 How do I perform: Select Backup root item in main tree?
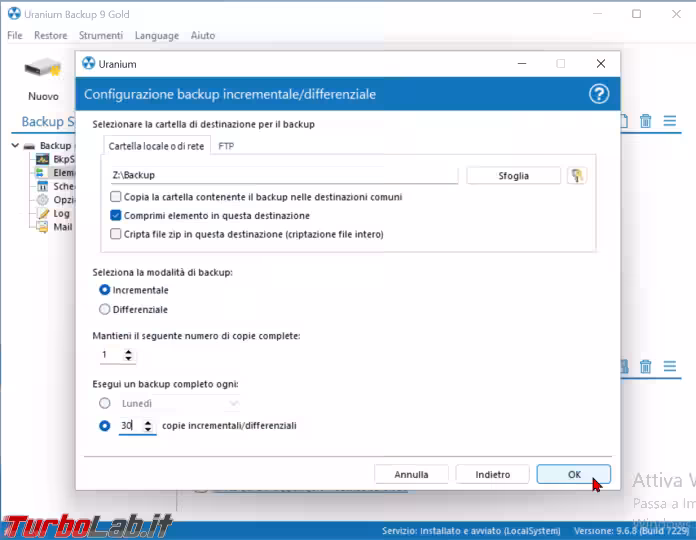55,146
